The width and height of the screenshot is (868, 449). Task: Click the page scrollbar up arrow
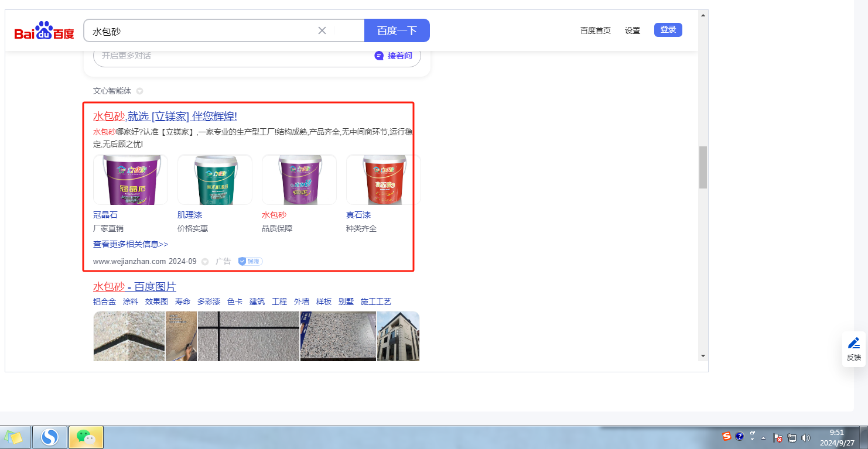pos(703,14)
